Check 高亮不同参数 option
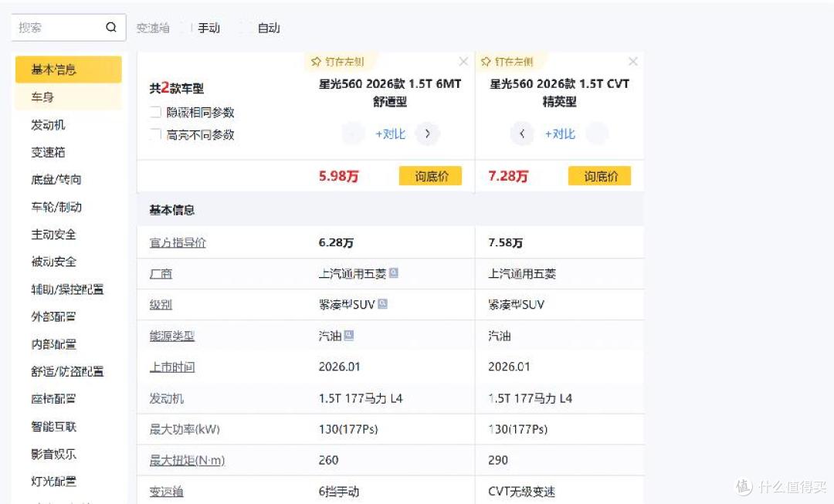 click(x=156, y=134)
